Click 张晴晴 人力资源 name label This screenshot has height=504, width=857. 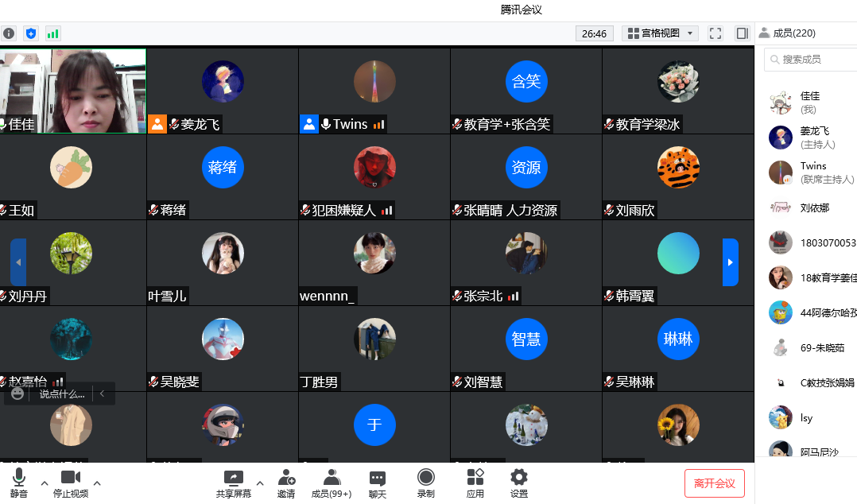click(510, 211)
